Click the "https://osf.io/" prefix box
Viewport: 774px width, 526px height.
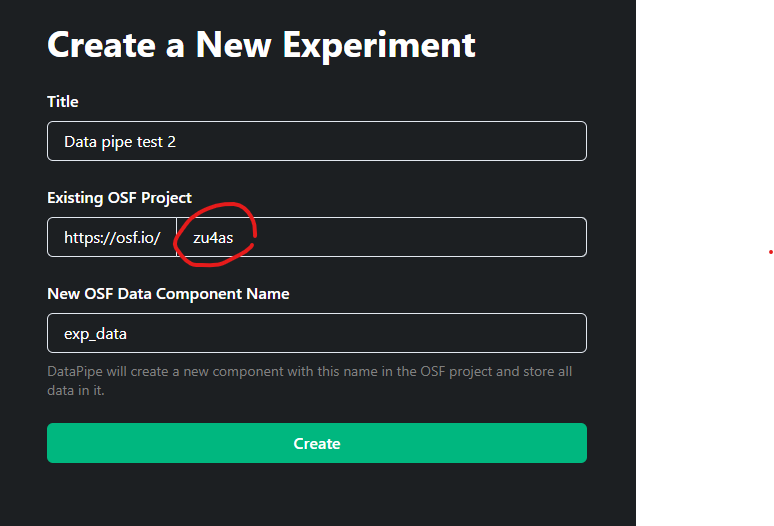[x=112, y=237]
